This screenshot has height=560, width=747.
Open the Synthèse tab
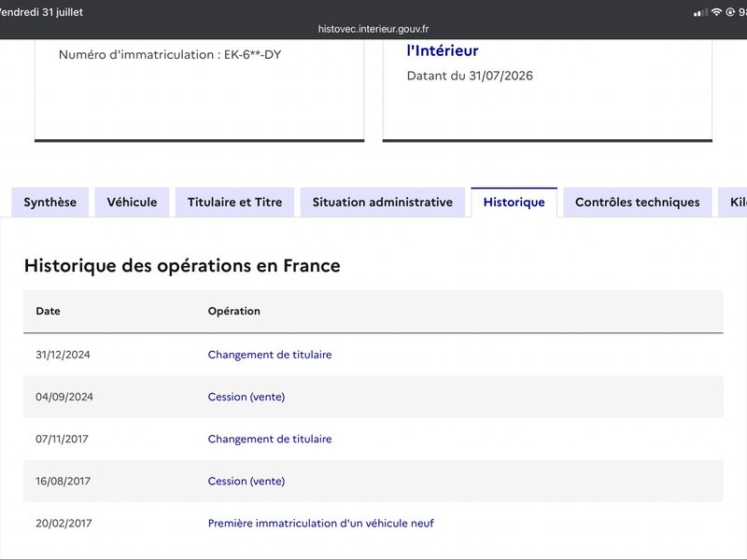[x=50, y=203]
